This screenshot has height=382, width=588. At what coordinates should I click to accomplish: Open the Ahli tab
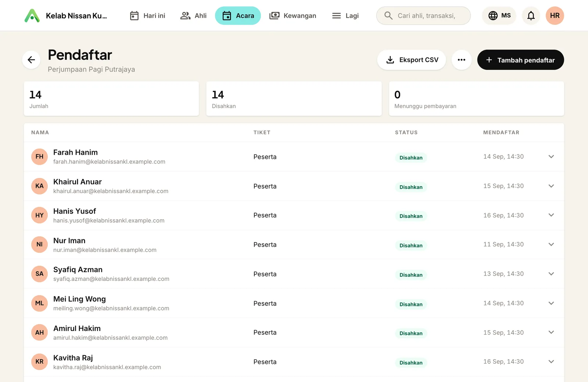[193, 15]
